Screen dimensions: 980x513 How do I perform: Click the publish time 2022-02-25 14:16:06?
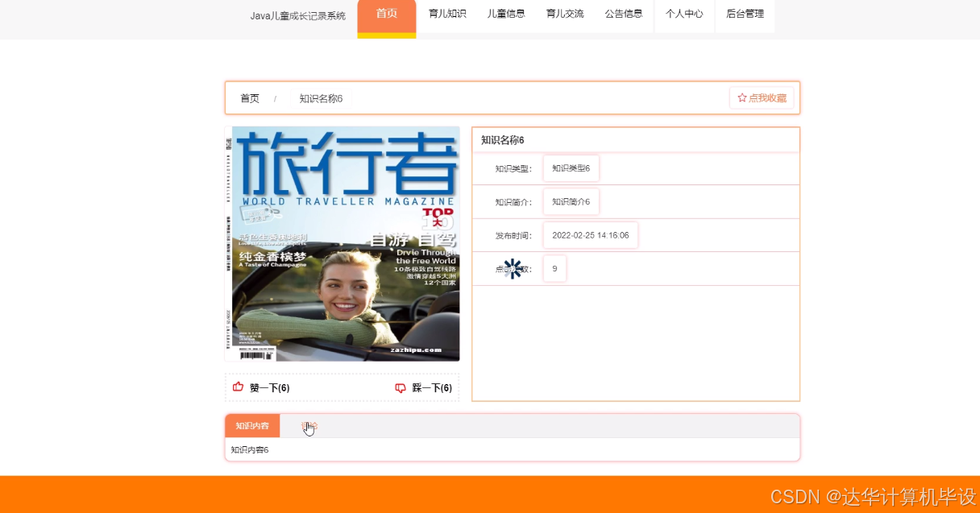tap(591, 235)
